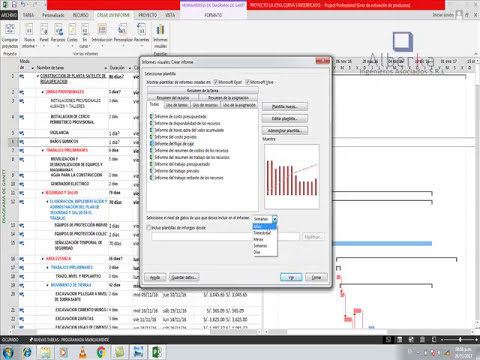This screenshot has height=360, width=480.
Task: Switch to the TAREA ribbon tab
Action: [28, 15]
